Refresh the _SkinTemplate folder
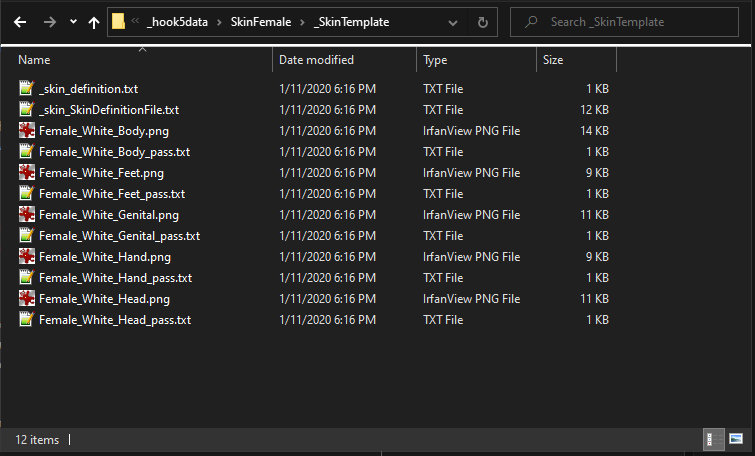The width and height of the screenshot is (755, 456). point(482,22)
